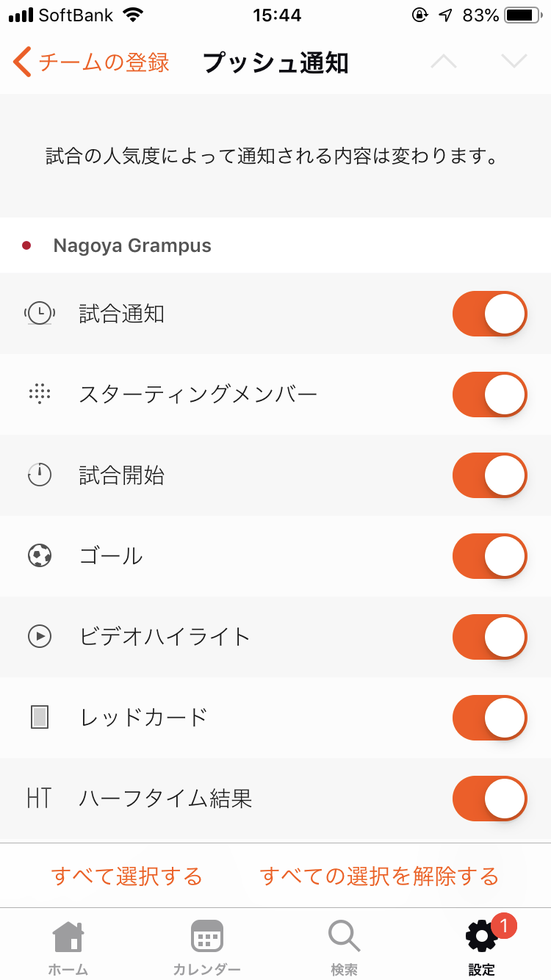Tap the settings gear icon

pyautogui.click(x=482, y=937)
